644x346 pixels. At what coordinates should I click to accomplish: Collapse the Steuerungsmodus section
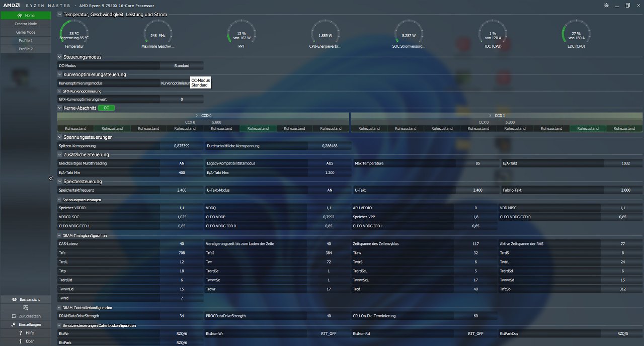pyautogui.click(x=60, y=57)
